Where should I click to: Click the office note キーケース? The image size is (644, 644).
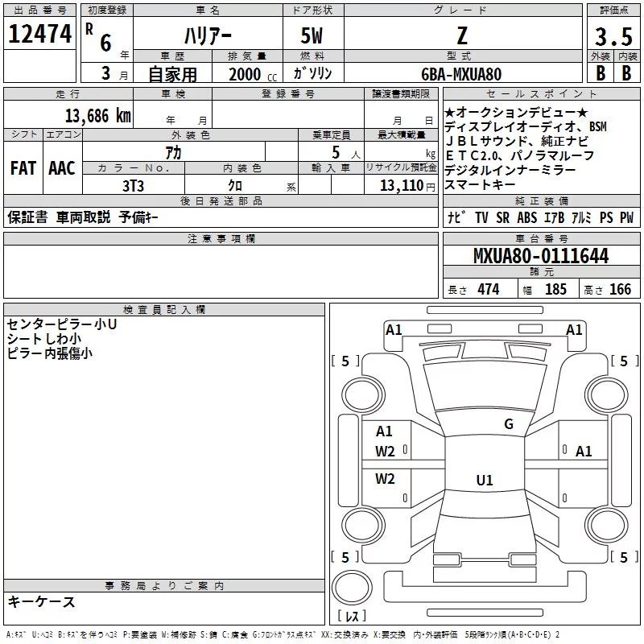point(41,602)
